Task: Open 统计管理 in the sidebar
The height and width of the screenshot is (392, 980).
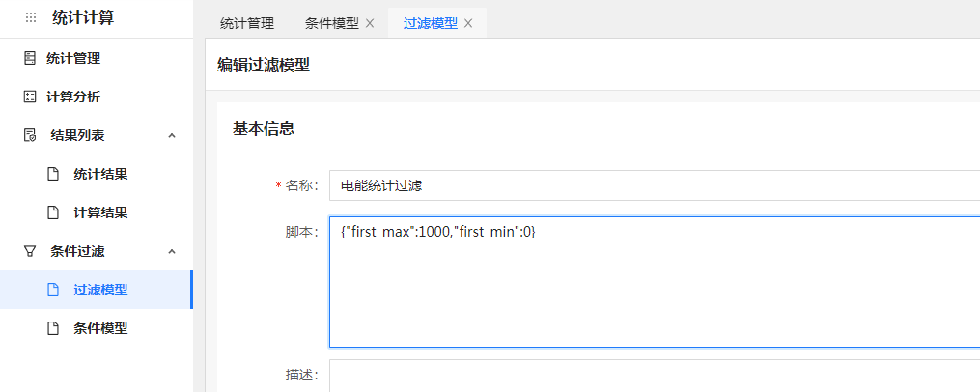Action: [x=73, y=58]
